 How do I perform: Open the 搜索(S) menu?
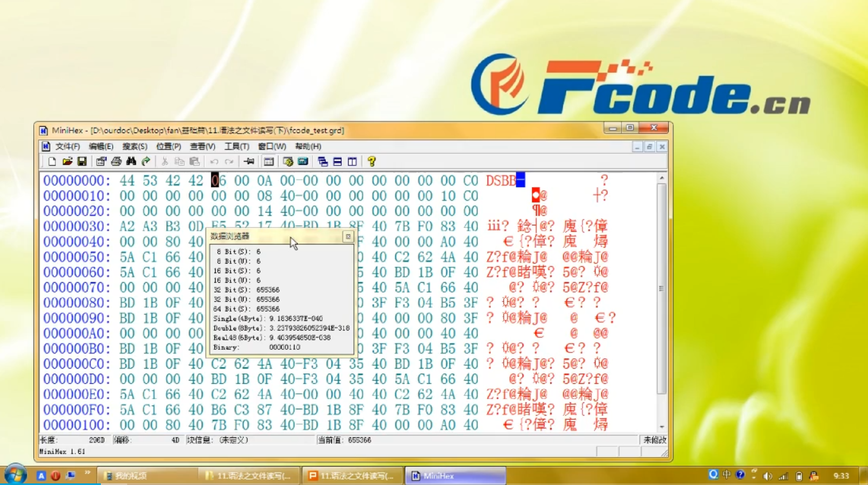(x=135, y=146)
